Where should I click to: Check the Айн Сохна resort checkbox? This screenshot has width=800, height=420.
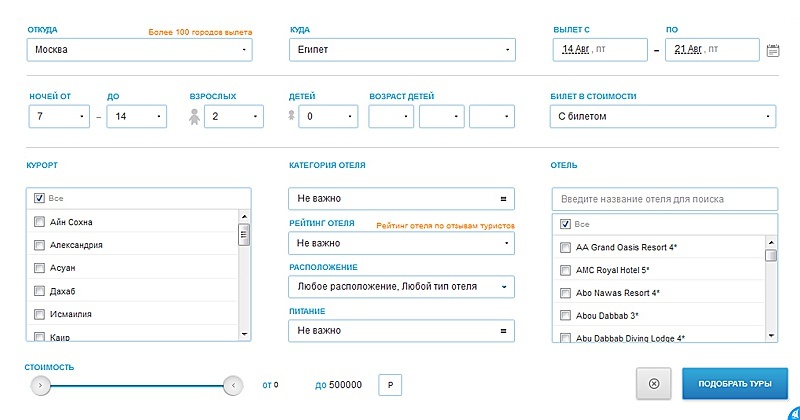[x=39, y=222]
